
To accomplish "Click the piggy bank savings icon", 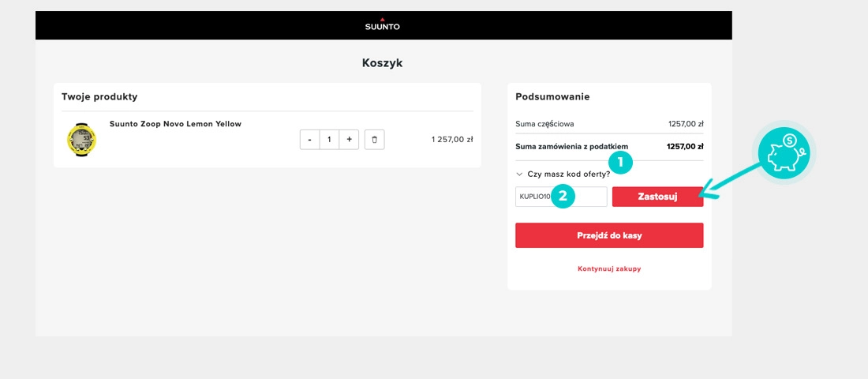I will pyautogui.click(x=783, y=150).
